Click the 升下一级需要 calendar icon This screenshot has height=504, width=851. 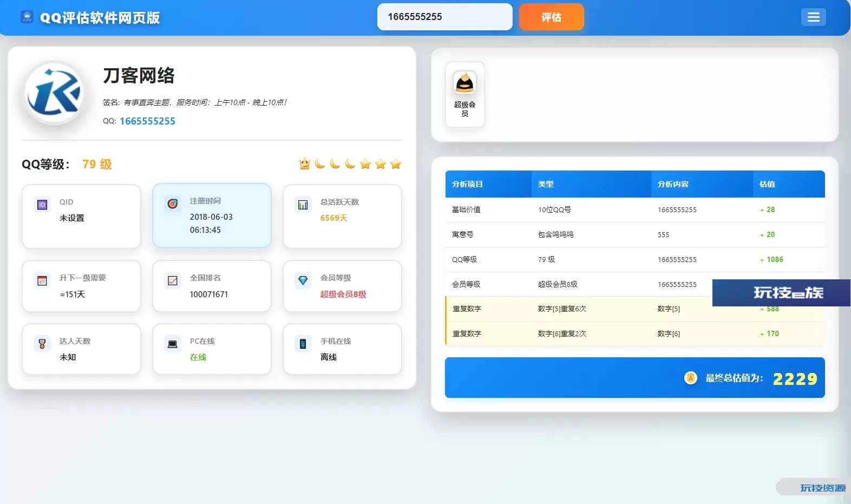click(x=42, y=280)
